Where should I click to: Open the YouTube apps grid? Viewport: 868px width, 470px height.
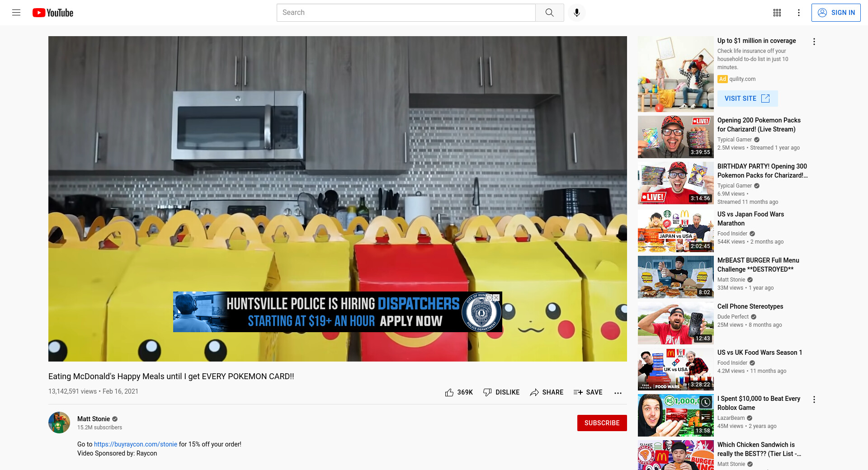pyautogui.click(x=777, y=13)
